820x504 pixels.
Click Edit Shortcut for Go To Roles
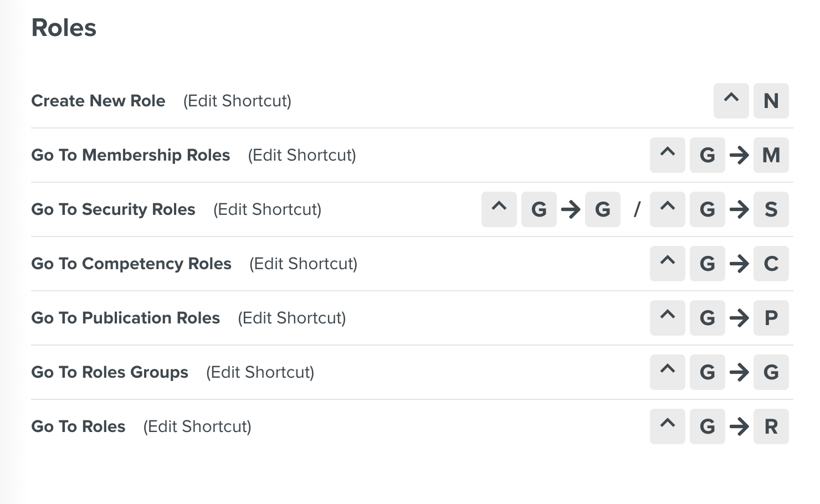click(x=197, y=426)
